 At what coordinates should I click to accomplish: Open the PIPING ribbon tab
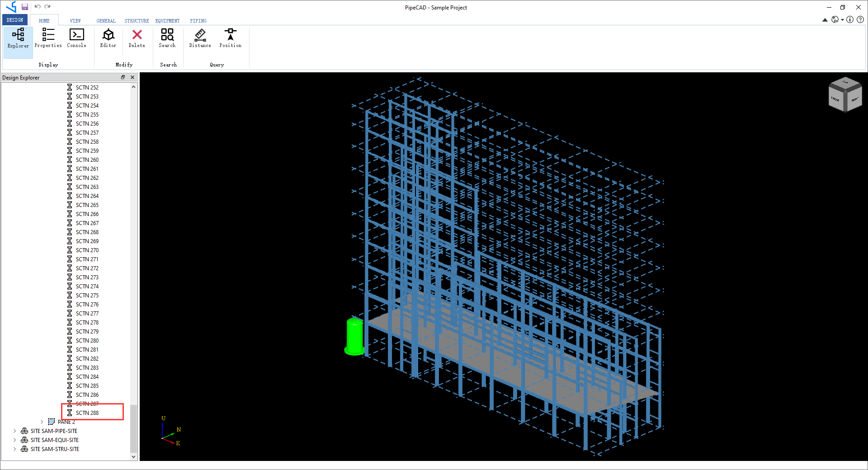click(198, 20)
